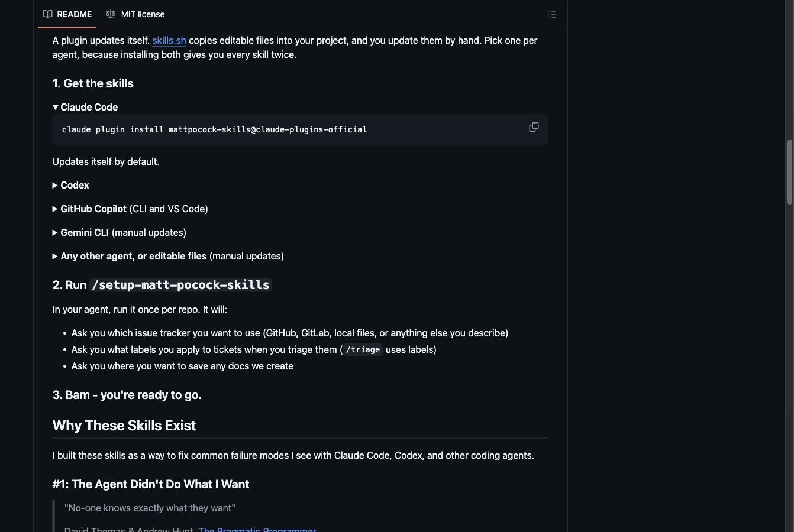Click '#1: The Agent Didn't Do What I Want' heading
This screenshot has width=794, height=532.
(151, 484)
